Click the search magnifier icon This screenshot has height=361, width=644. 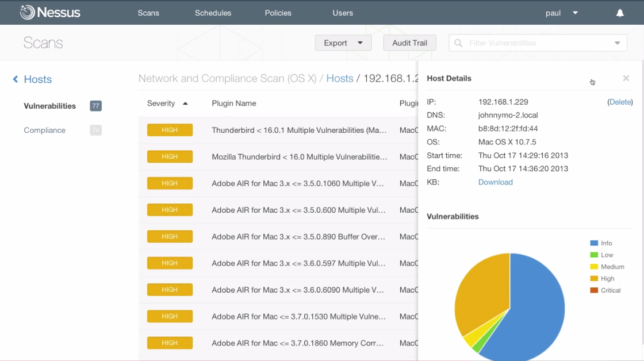click(x=459, y=43)
